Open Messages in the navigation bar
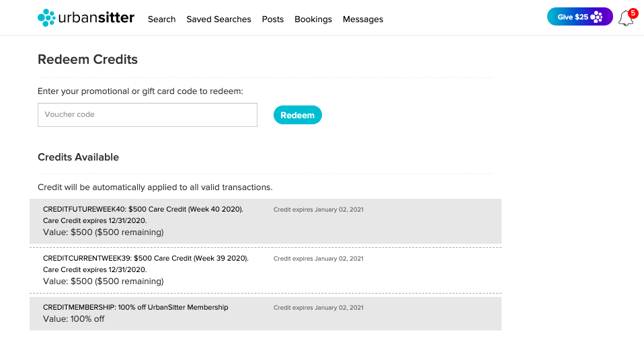Viewport: 644px width, 350px height. click(x=363, y=19)
